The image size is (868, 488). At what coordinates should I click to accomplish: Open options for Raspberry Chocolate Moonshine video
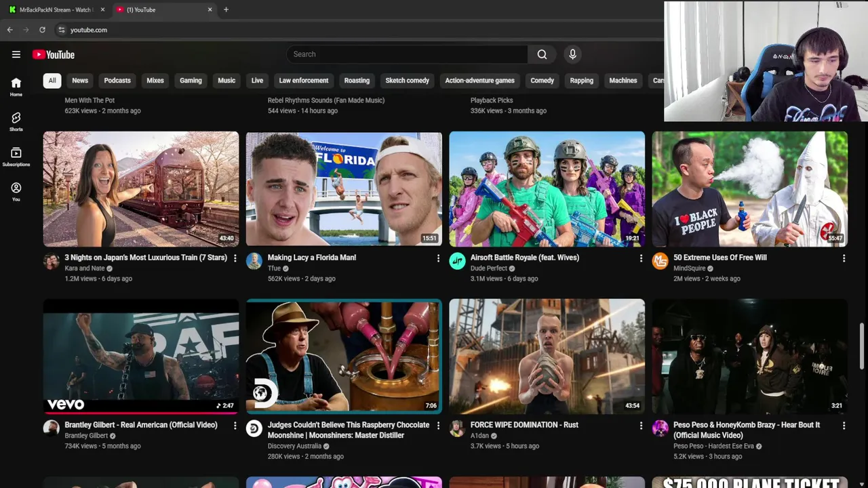438,426
